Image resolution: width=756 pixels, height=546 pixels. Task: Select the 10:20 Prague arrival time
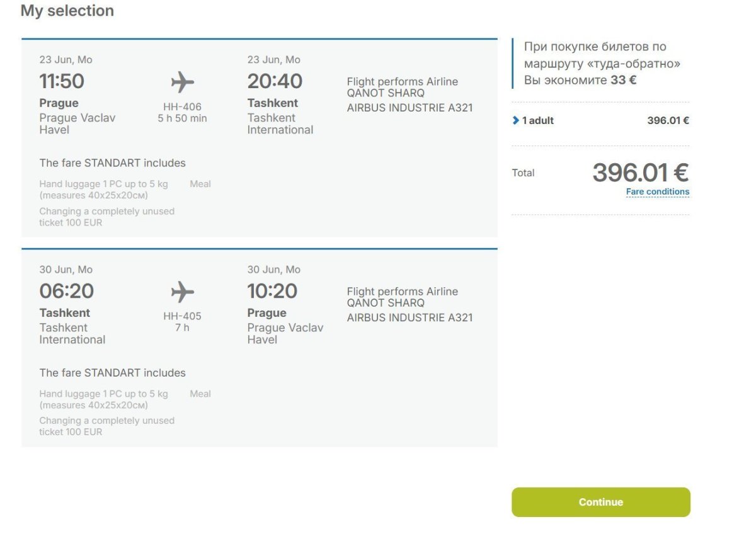tap(272, 291)
